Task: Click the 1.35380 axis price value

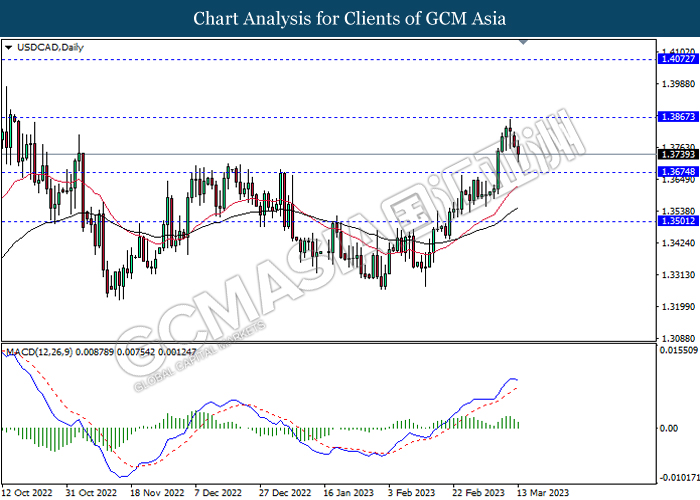Action: tap(679, 211)
